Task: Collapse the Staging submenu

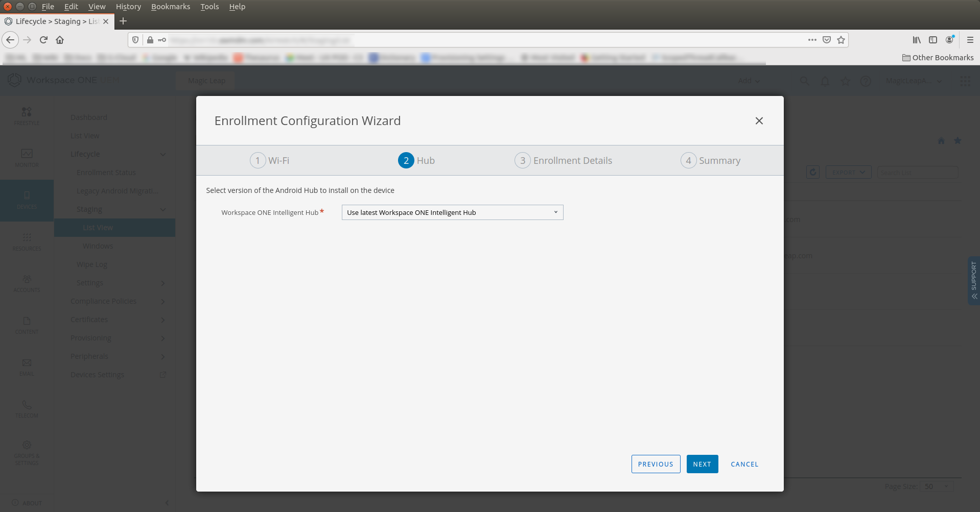Action: tap(163, 209)
